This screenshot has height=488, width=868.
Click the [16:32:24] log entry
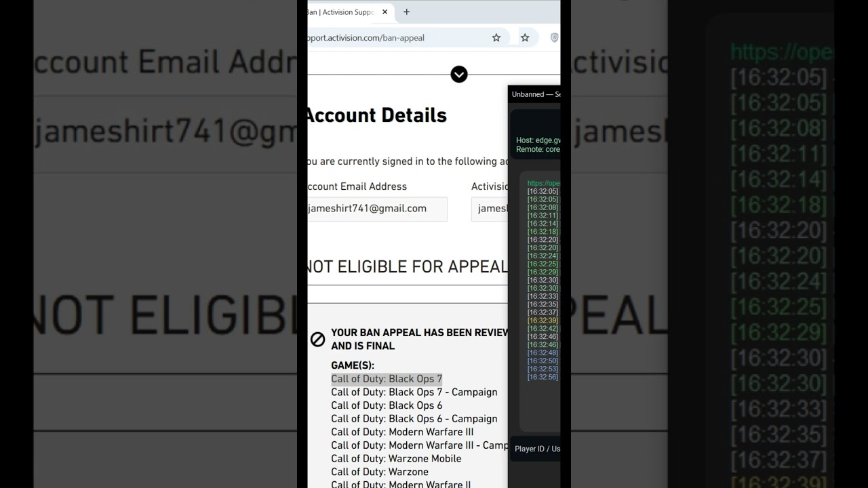click(x=542, y=256)
